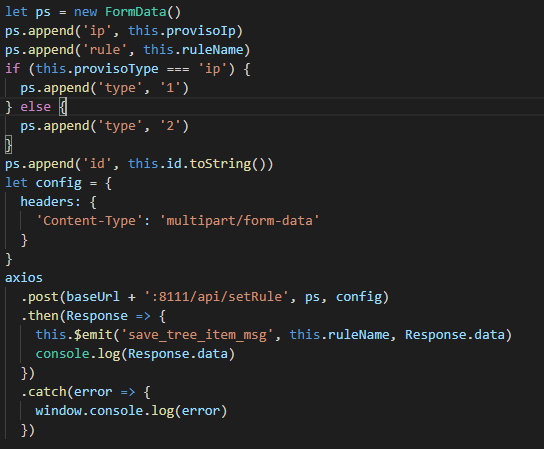Click the 'save_tree_item_msg' event string
This screenshot has height=449, width=544.
tap(197, 335)
